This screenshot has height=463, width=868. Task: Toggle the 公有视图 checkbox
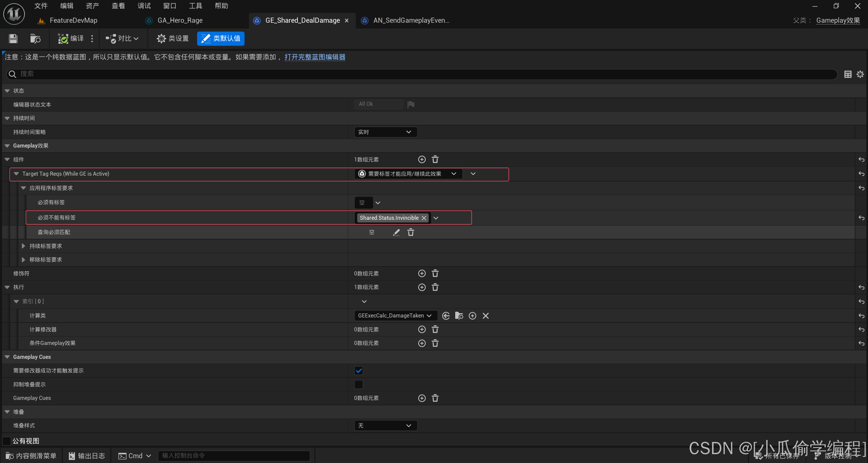pyautogui.click(x=6, y=441)
